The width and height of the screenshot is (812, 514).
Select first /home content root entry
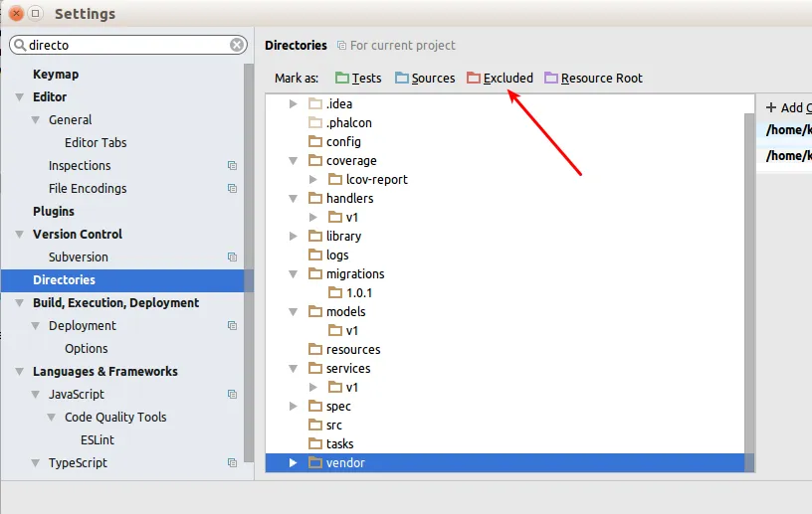786,130
